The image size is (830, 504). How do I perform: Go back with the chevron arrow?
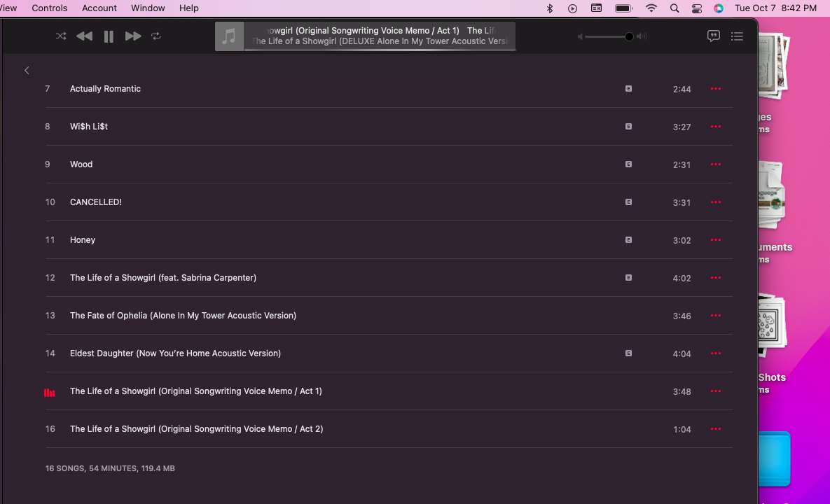click(x=27, y=70)
